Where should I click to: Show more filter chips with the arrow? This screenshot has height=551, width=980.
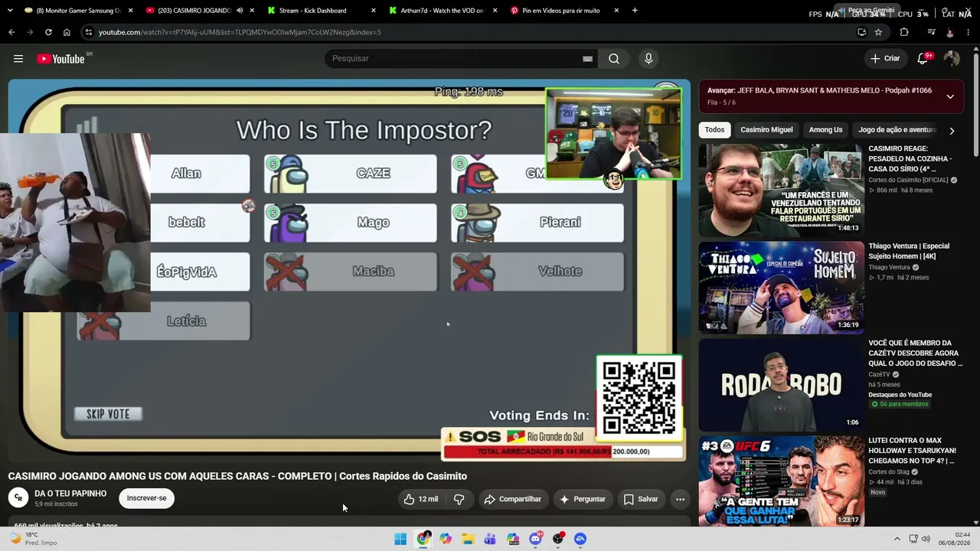coord(952,131)
